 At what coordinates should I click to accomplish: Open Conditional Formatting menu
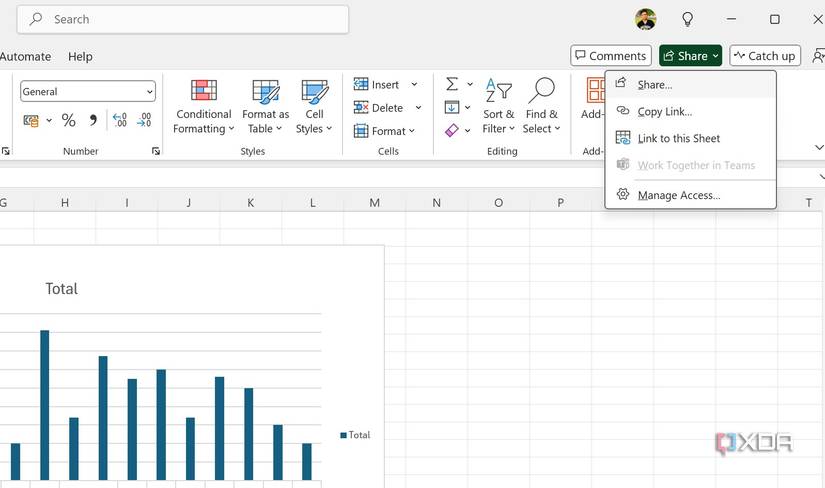tap(204, 107)
